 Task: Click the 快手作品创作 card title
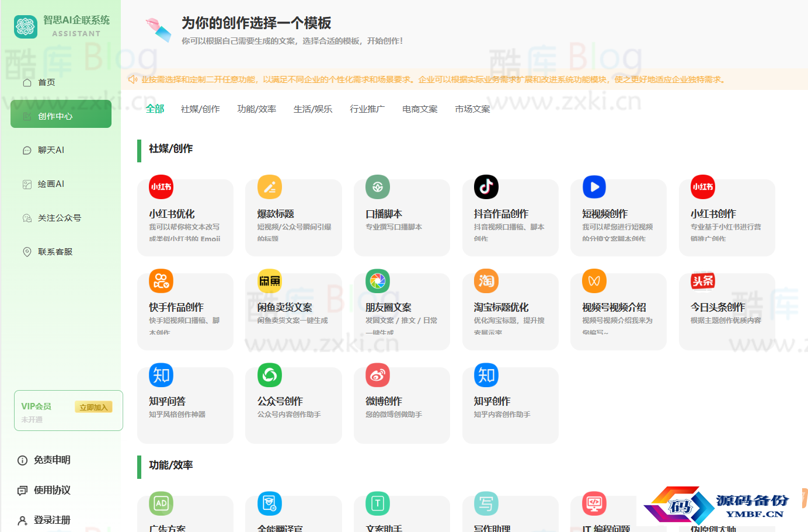click(x=176, y=307)
